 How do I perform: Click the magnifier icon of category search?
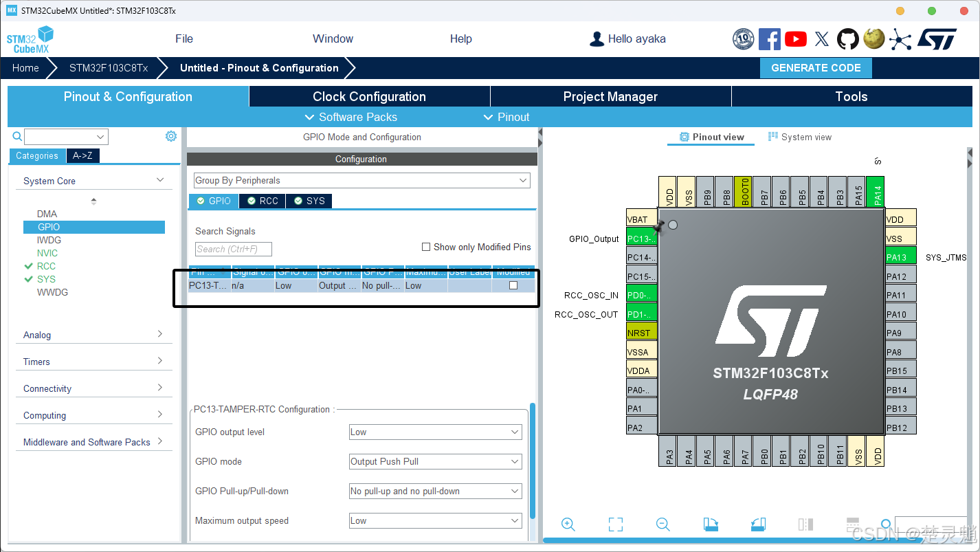click(17, 136)
